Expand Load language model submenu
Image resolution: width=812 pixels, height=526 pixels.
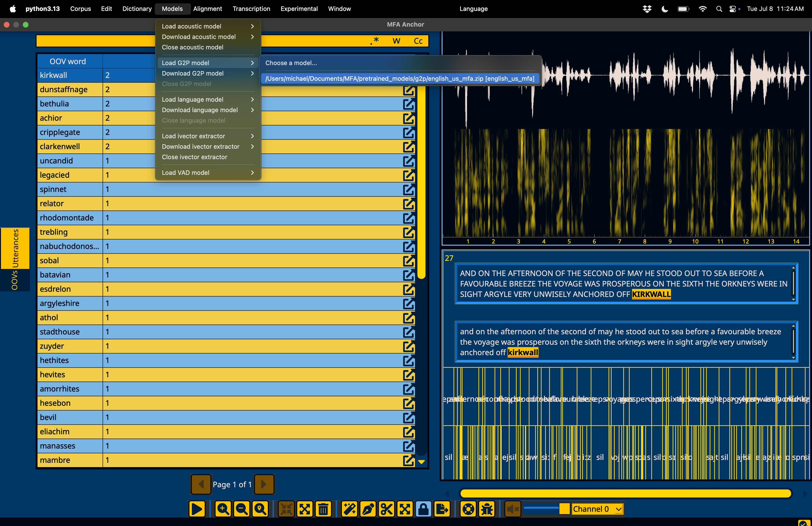[x=208, y=100]
